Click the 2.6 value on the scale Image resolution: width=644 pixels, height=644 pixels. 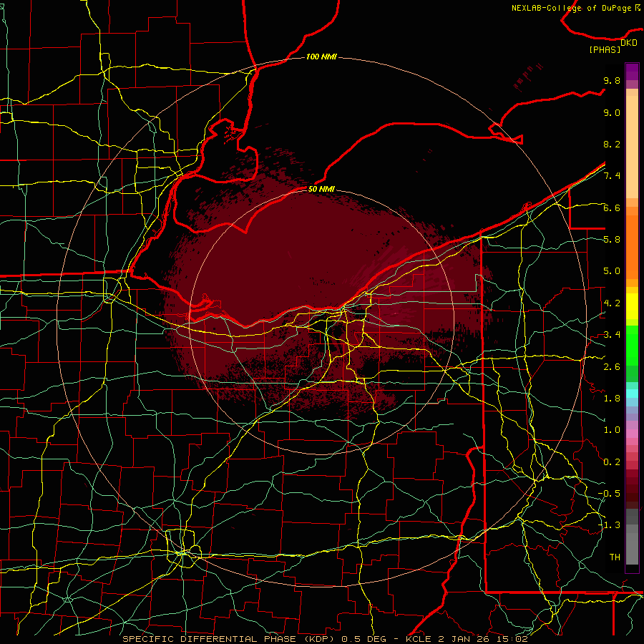coord(612,367)
